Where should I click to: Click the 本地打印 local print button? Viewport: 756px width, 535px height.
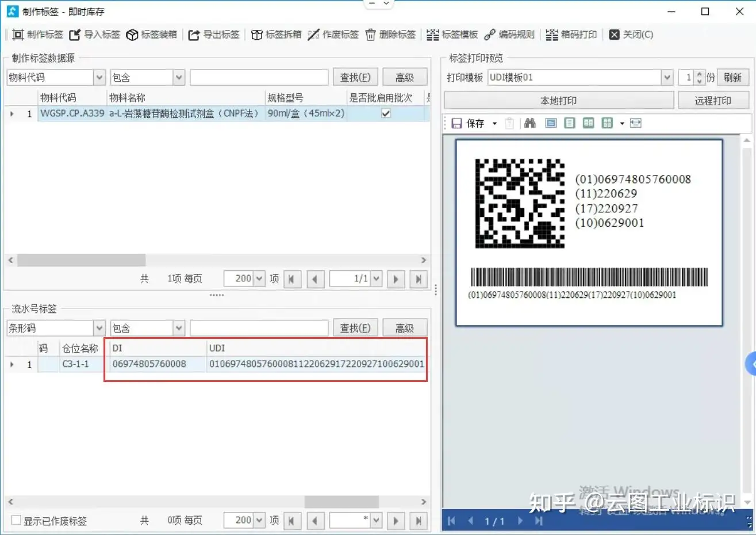(x=558, y=101)
